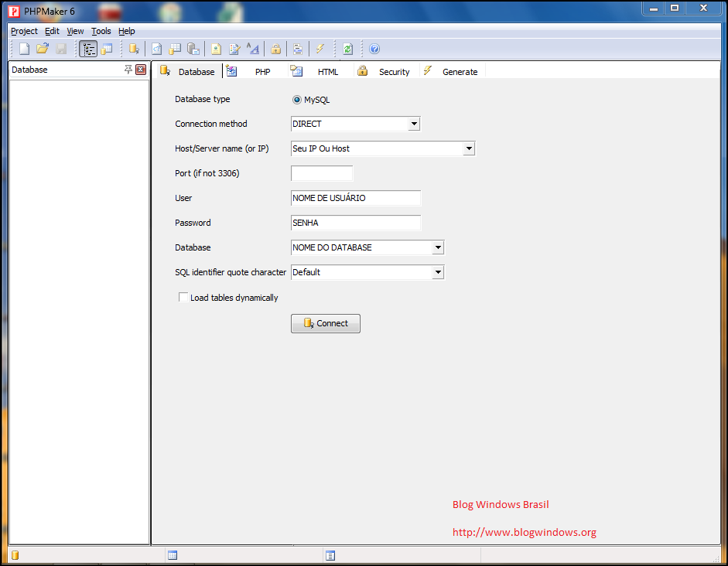Image resolution: width=728 pixels, height=566 pixels.
Task: Open the Project menu
Action: [x=24, y=31]
